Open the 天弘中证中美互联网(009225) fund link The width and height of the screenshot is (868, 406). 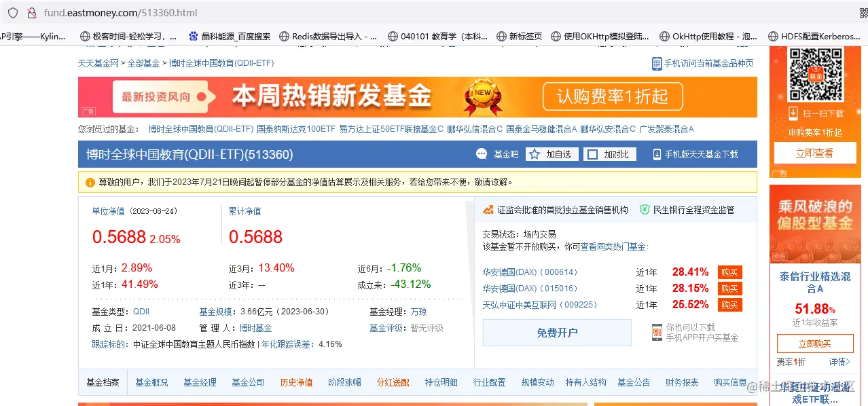pos(541,305)
